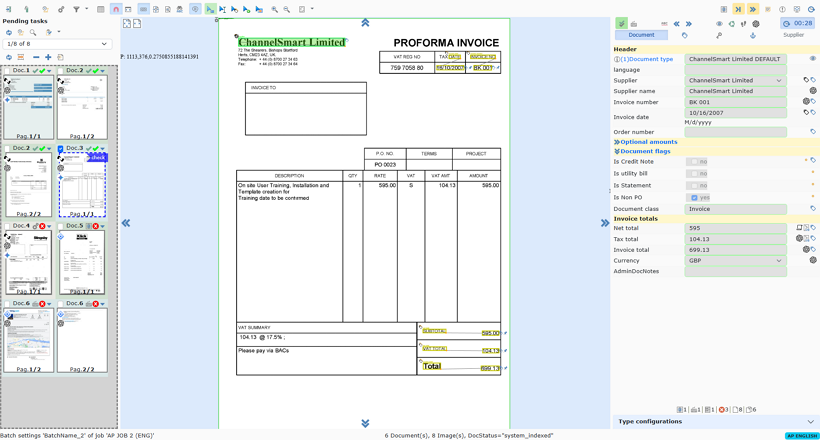Click the zoom out magnifier
The image size is (820, 440).
coord(287,9)
